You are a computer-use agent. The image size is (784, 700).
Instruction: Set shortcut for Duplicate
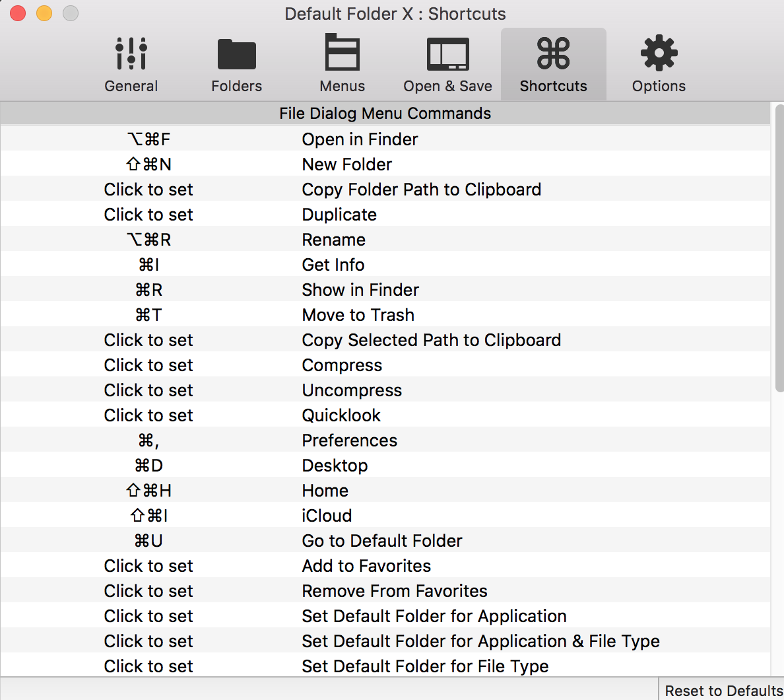[x=148, y=215]
